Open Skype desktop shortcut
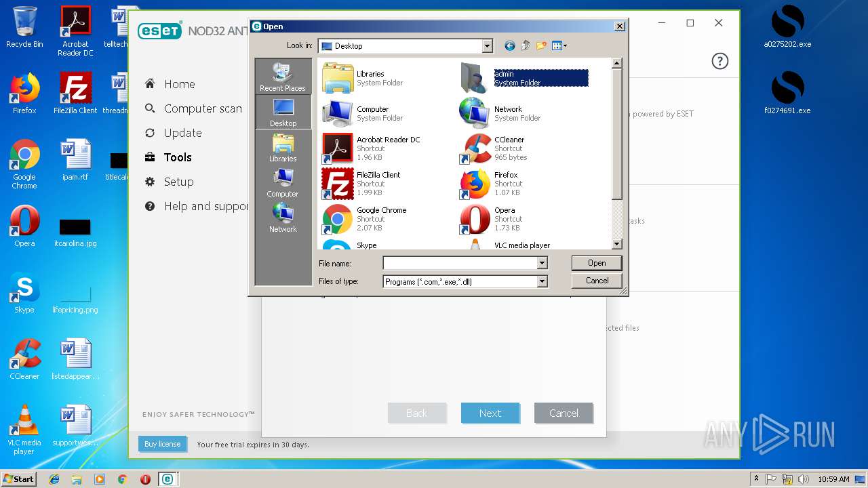This screenshot has width=868, height=488. 24,293
